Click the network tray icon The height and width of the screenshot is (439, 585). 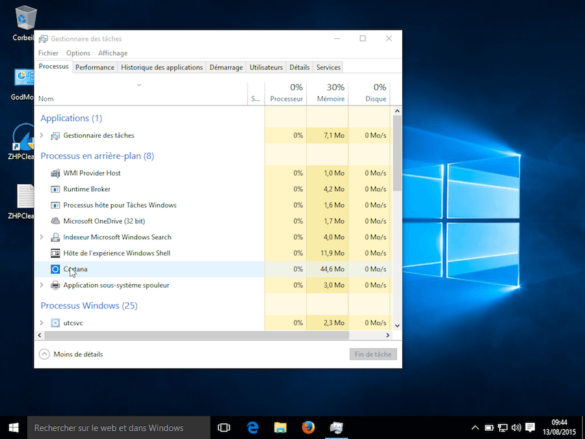pos(503,428)
